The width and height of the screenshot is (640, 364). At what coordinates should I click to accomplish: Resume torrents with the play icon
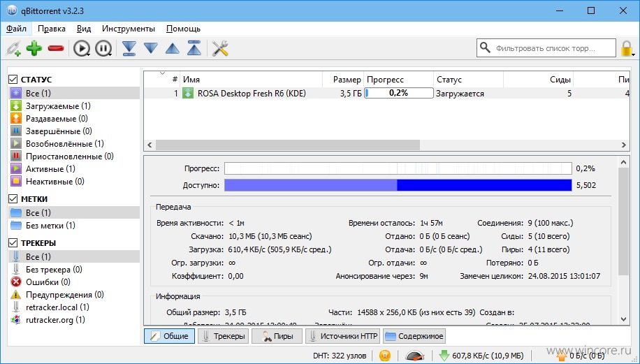click(81, 49)
